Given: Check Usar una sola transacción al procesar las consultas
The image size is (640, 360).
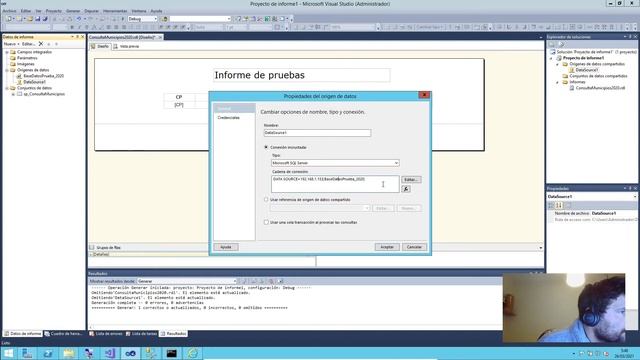Looking at the screenshot, I should click(x=266, y=222).
